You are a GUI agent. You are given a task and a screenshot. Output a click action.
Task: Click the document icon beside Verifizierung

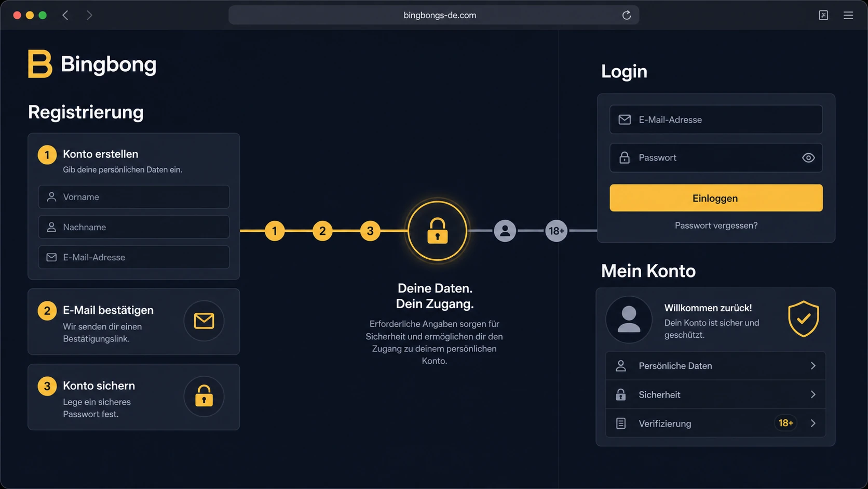621,424
